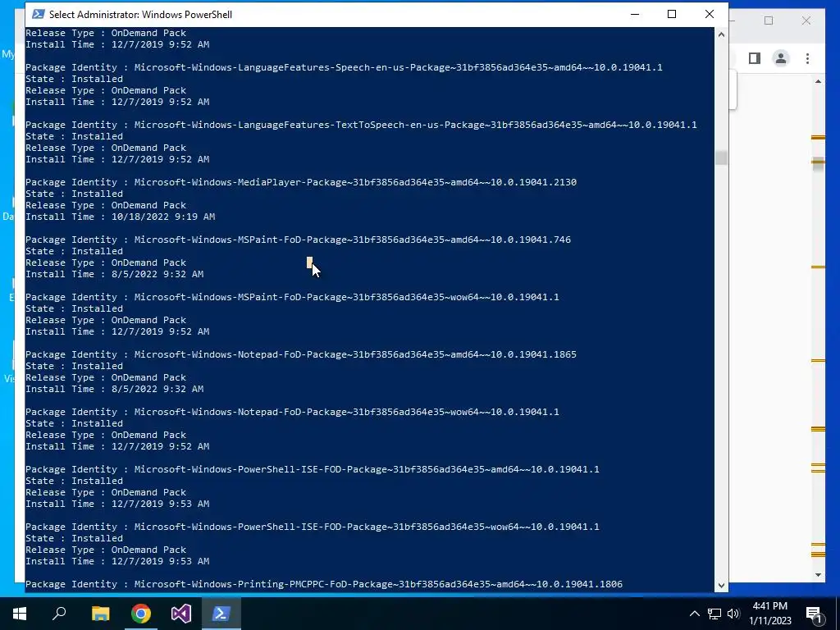840x630 pixels.
Task: Click PowerShell scrollbar down arrow
Action: pos(721,586)
